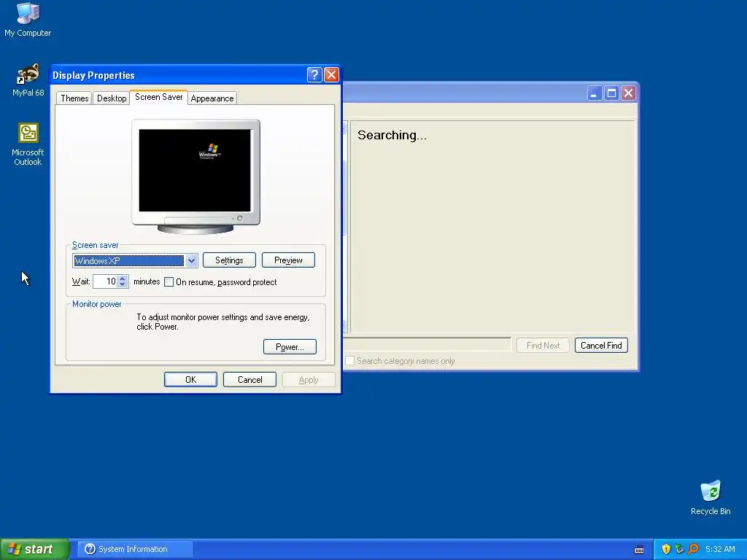Click the disabled Find Next button
The image size is (747, 560).
click(x=543, y=345)
